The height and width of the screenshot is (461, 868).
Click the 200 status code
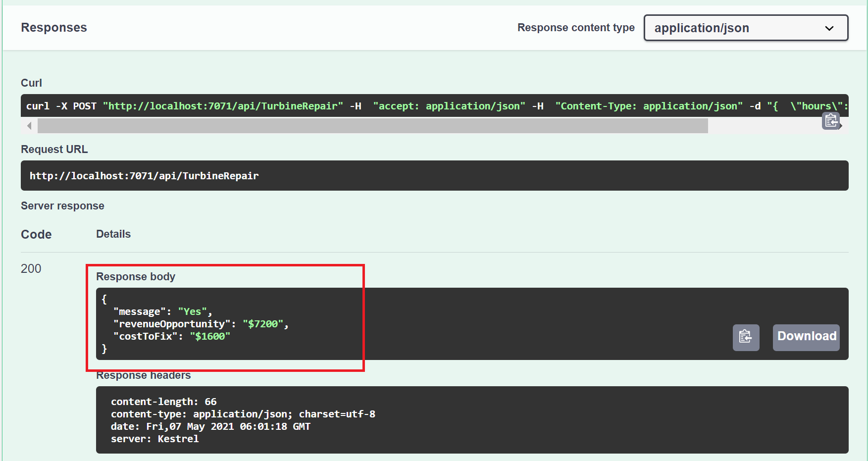pos(31,268)
